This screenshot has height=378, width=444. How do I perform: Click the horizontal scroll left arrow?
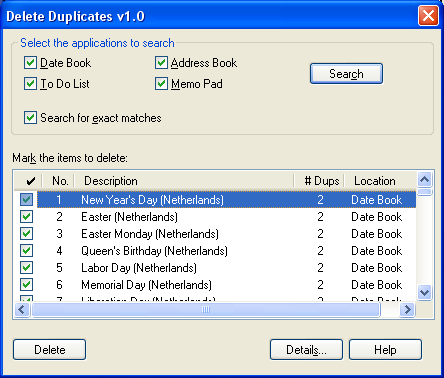22,310
